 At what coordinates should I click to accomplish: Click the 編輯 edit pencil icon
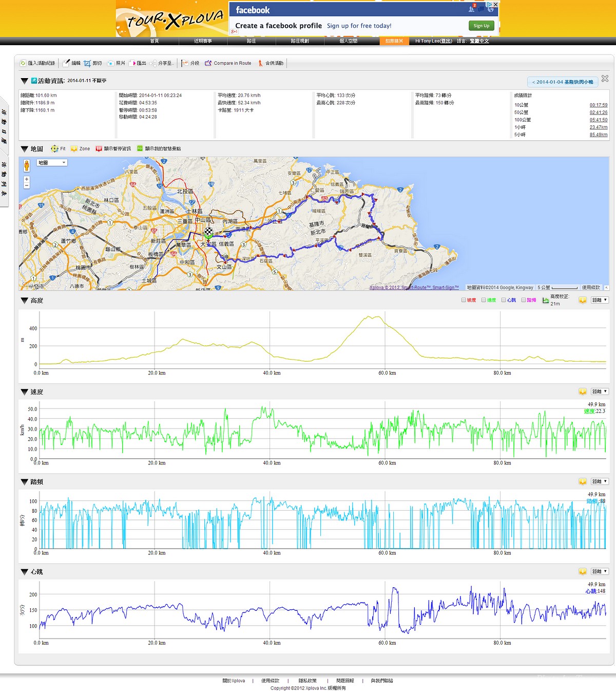(66, 63)
